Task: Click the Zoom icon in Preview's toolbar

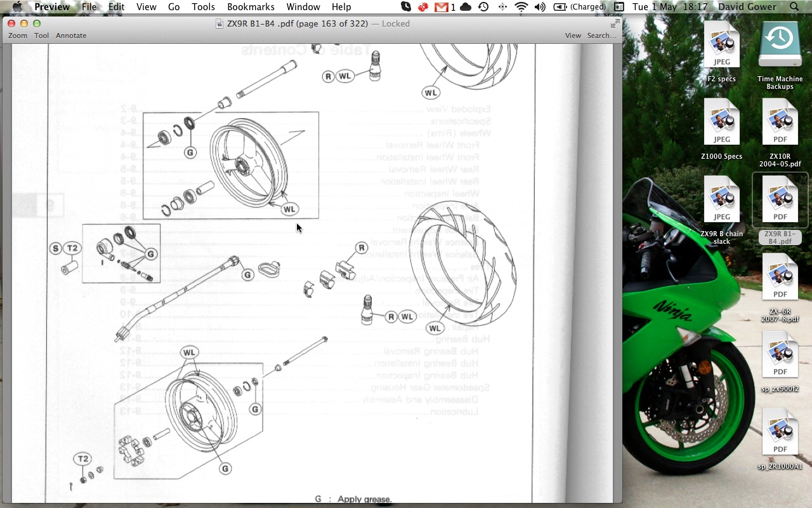Action: pyautogui.click(x=17, y=36)
